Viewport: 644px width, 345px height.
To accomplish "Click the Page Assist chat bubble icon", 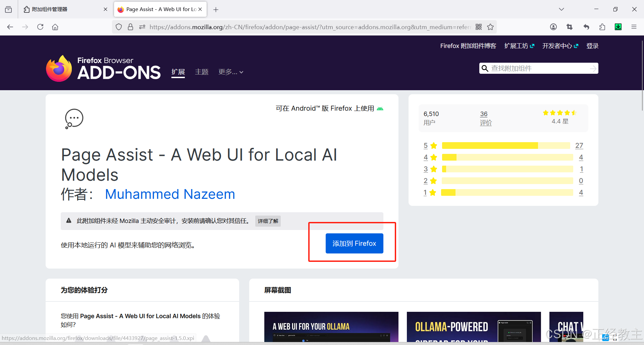I will pyautogui.click(x=74, y=119).
